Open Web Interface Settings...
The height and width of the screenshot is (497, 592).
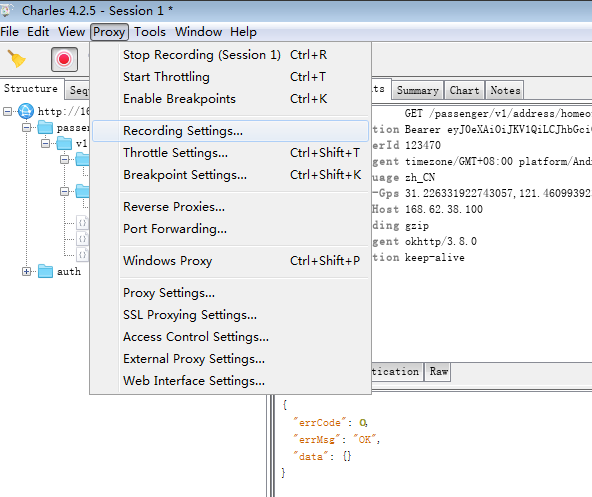pos(230,380)
